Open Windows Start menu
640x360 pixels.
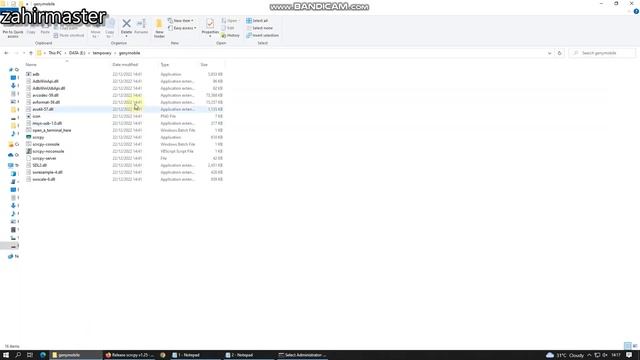coord(6,355)
